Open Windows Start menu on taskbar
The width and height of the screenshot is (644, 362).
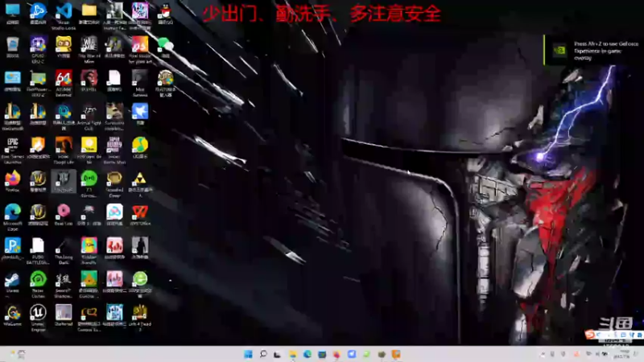point(248,354)
